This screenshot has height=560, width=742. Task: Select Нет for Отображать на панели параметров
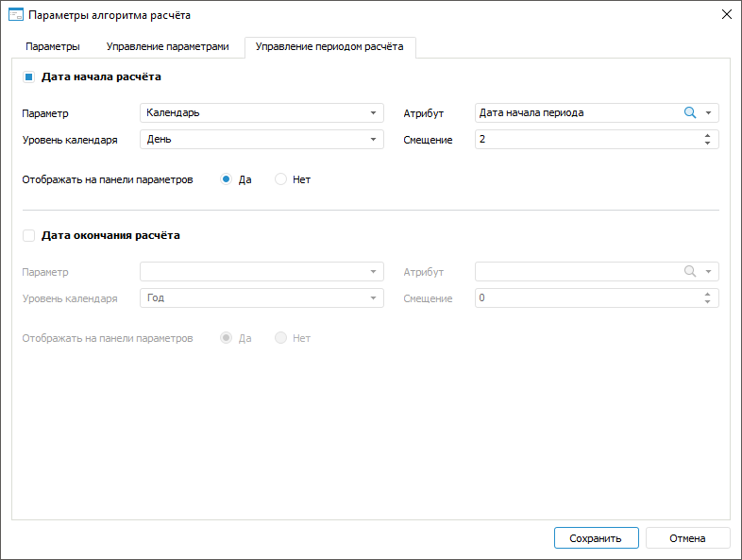(x=280, y=179)
